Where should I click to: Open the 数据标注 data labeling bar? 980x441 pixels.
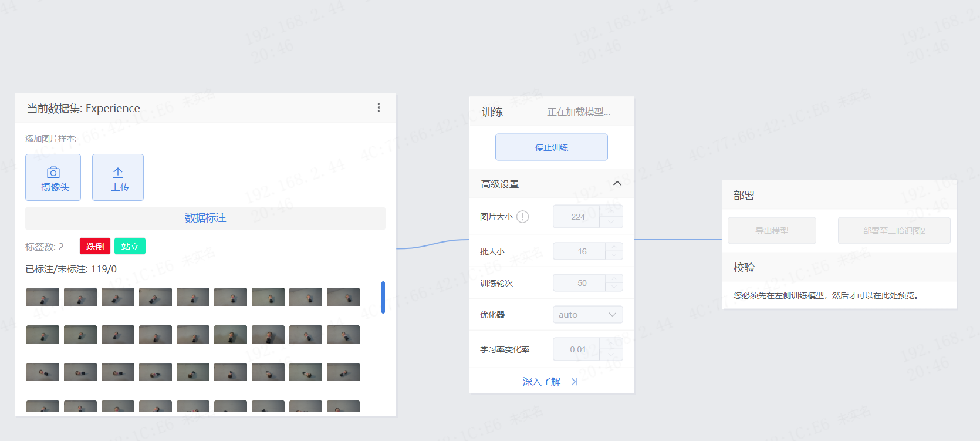tap(205, 218)
